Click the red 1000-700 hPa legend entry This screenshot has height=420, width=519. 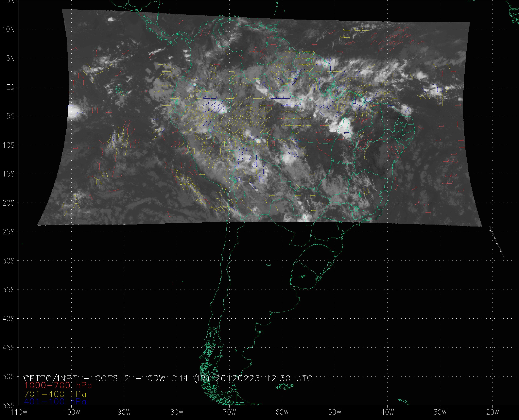(58, 385)
